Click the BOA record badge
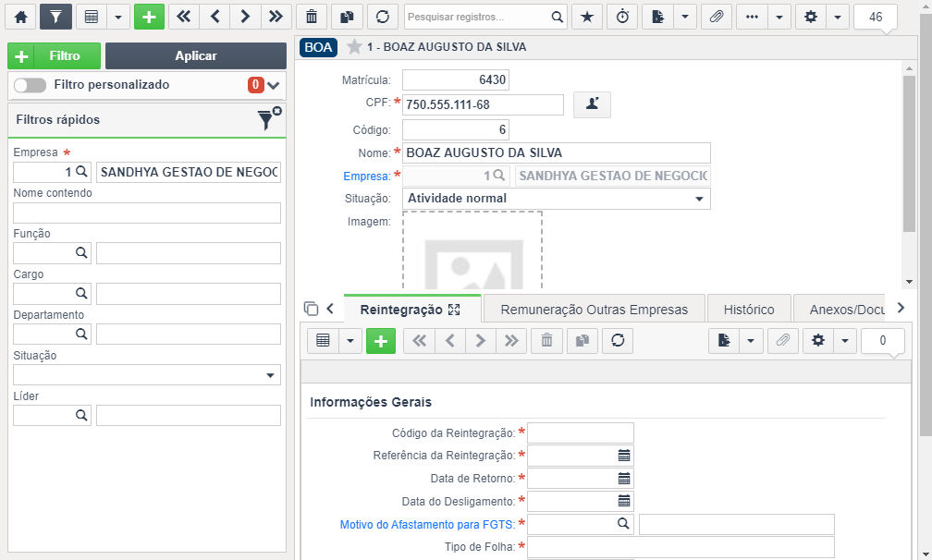Screen dimensions: 932x560 pyautogui.click(x=319, y=47)
